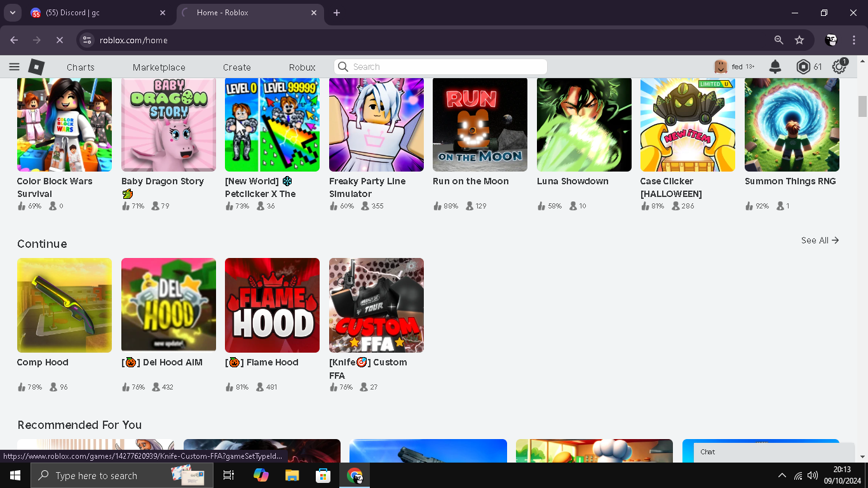Open the volume speaker tray icon

point(813,475)
